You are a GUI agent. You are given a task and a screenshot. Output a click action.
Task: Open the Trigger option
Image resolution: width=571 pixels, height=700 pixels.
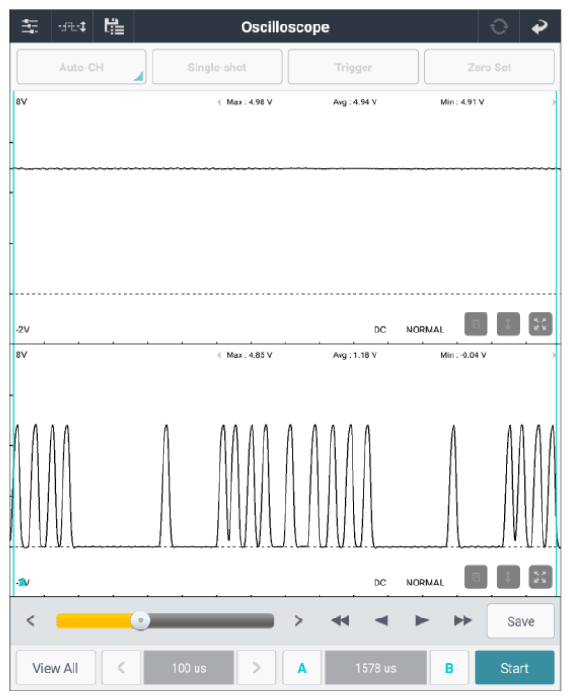click(x=353, y=67)
